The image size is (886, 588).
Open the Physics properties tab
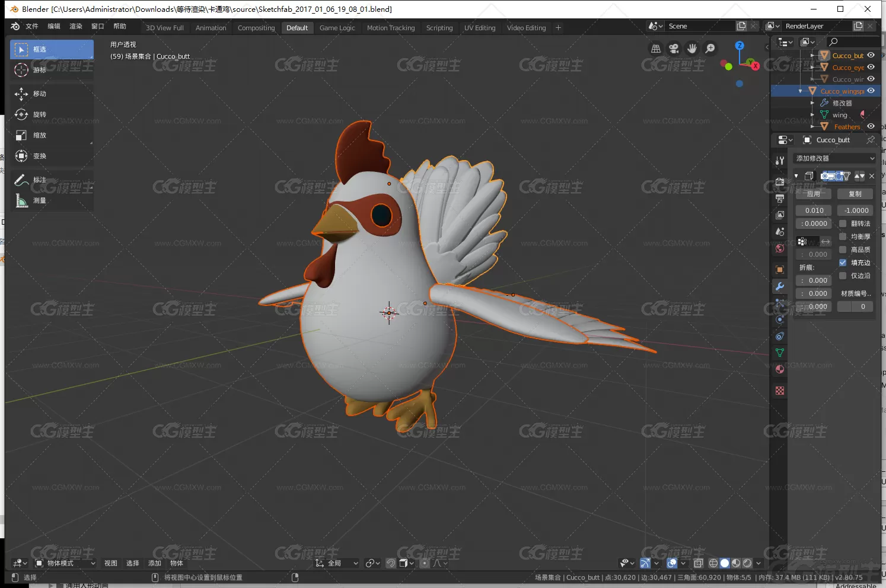point(780,319)
